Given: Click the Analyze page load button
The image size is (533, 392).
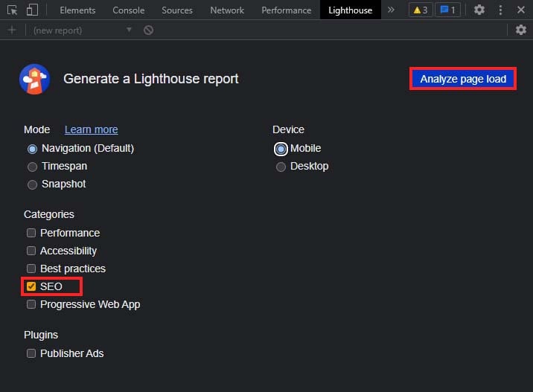Looking at the screenshot, I should tap(463, 79).
